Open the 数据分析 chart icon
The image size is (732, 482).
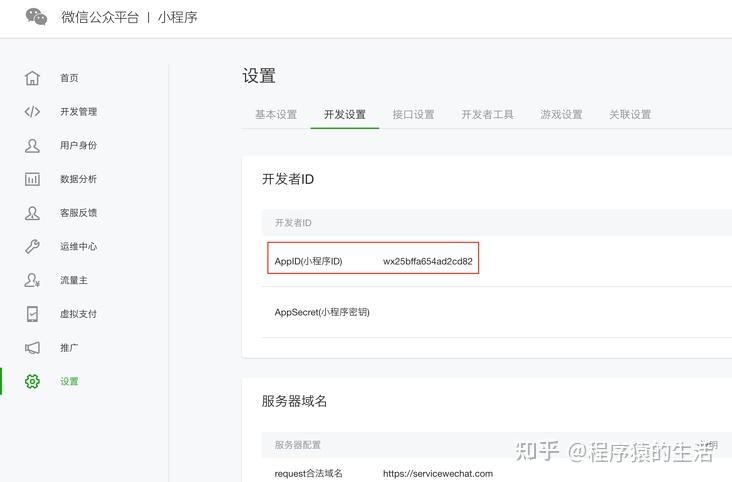[32, 179]
